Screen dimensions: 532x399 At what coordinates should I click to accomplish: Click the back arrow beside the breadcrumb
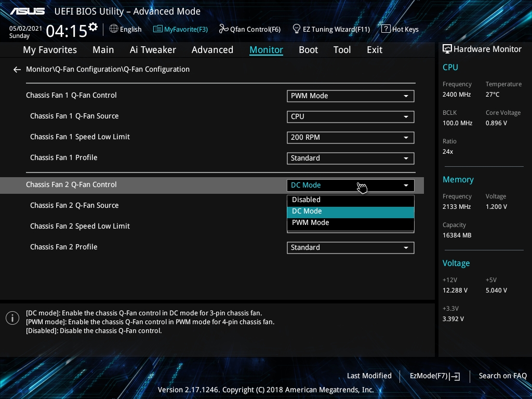coord(17,70)
